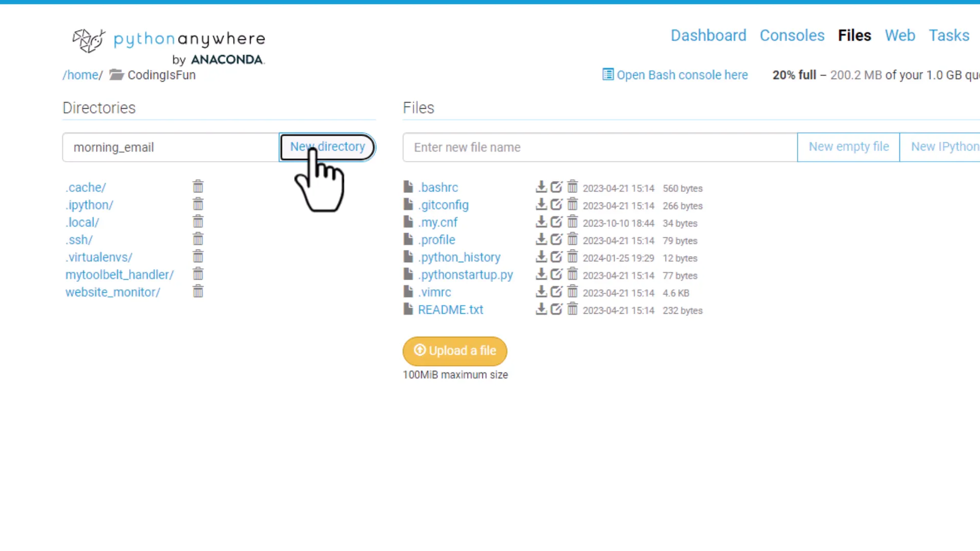Edit the .my.cnf file

[x=556, y=222]
